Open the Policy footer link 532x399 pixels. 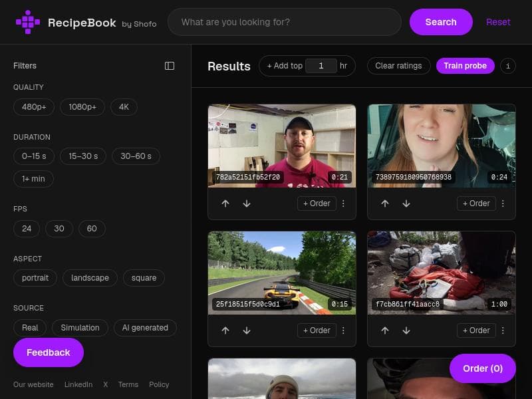pos(159,384)
